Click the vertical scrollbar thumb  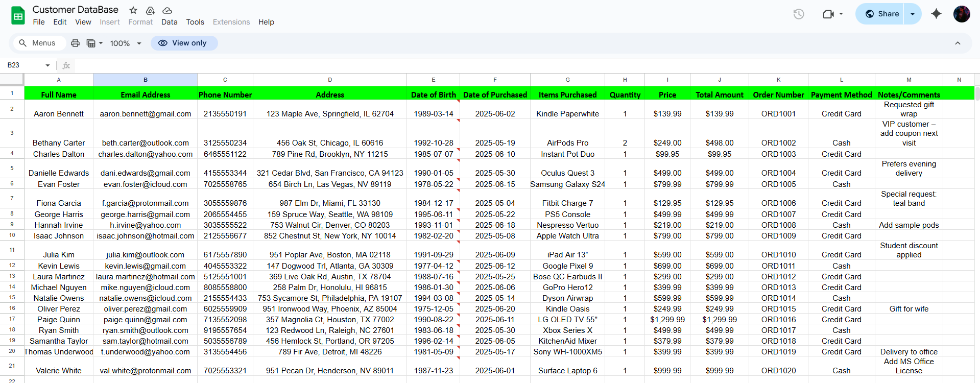click(x=977, y=93)
